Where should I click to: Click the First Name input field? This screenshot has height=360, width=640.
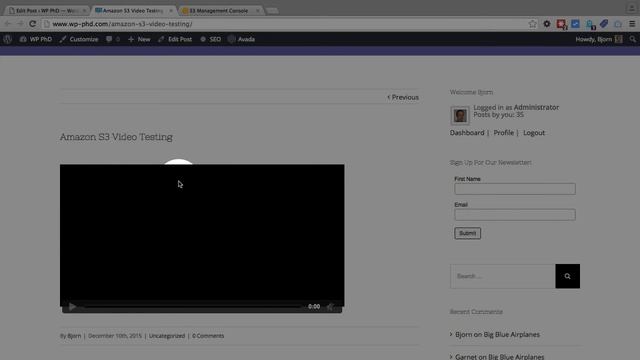(x=515, y=189)
